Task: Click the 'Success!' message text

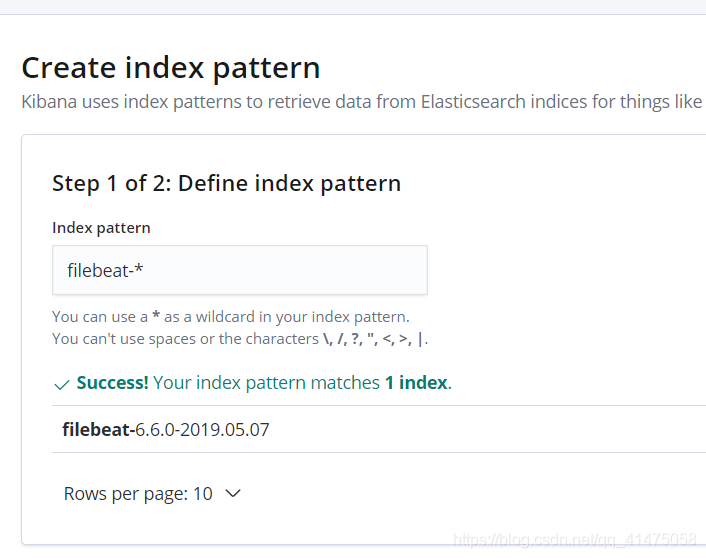Action: (113, 383)
